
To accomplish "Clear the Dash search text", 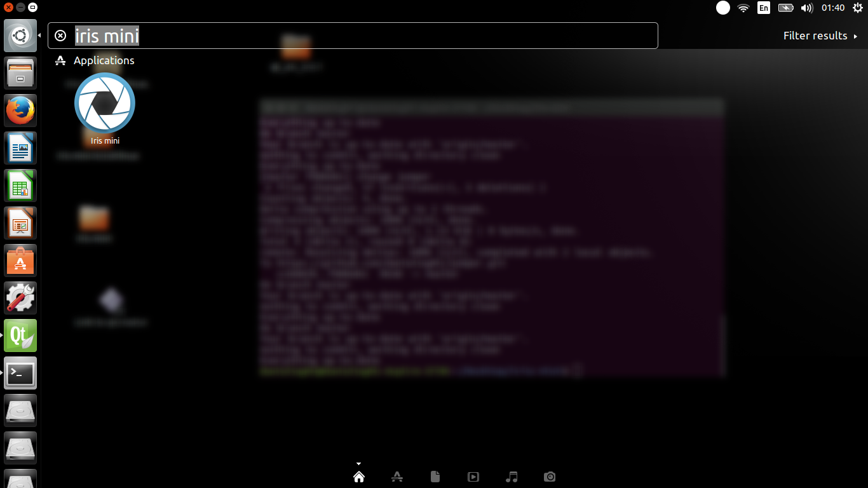I will 60,36.
